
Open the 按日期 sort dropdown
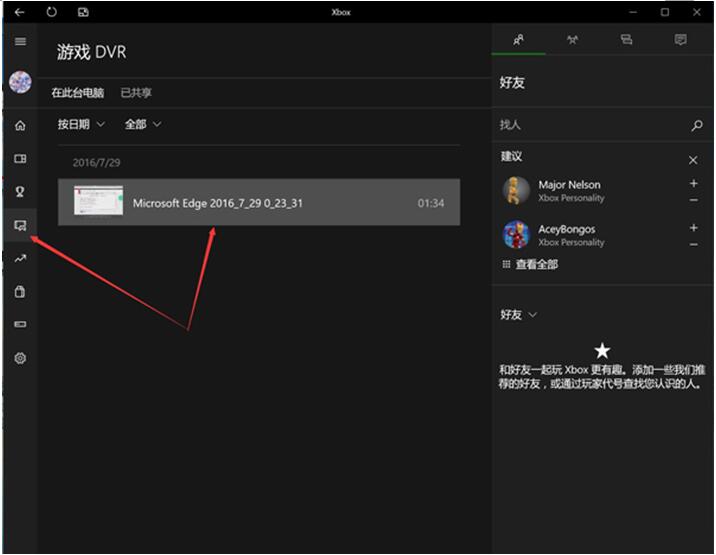pyautogui.click(x=81, y=124)
